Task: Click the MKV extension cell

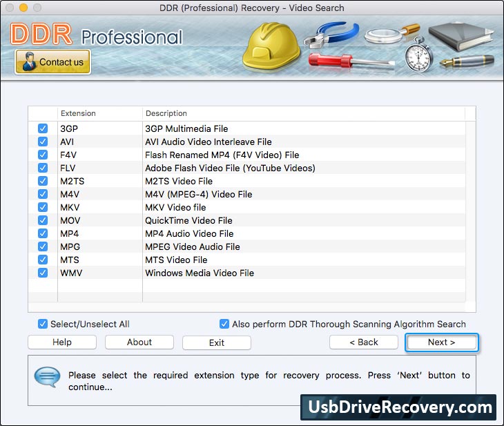Action: tap(100, 207)
